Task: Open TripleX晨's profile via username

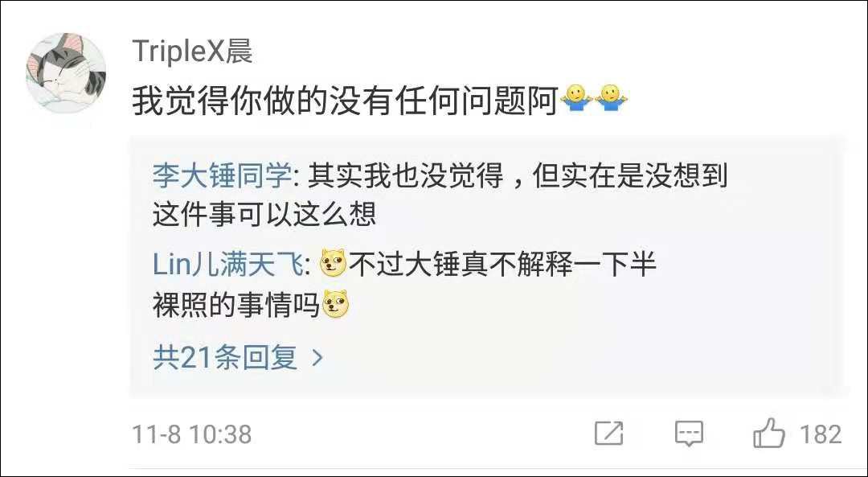Action: click(x=193, y=52)
